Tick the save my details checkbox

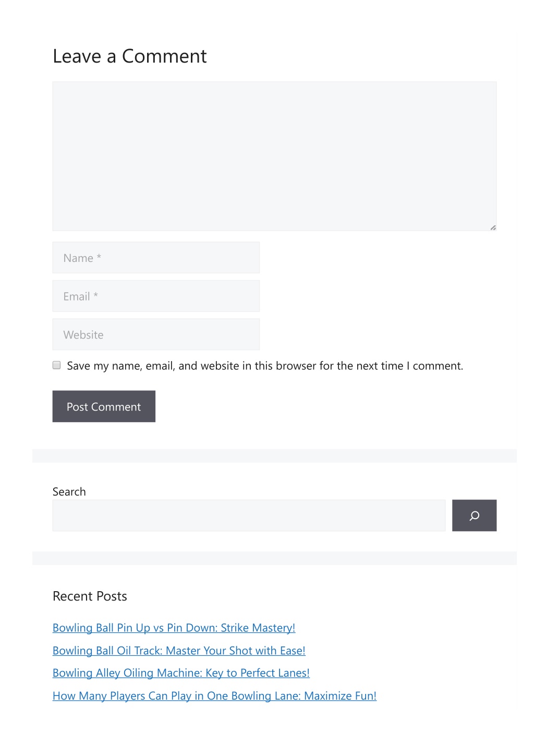coord(57,365)
